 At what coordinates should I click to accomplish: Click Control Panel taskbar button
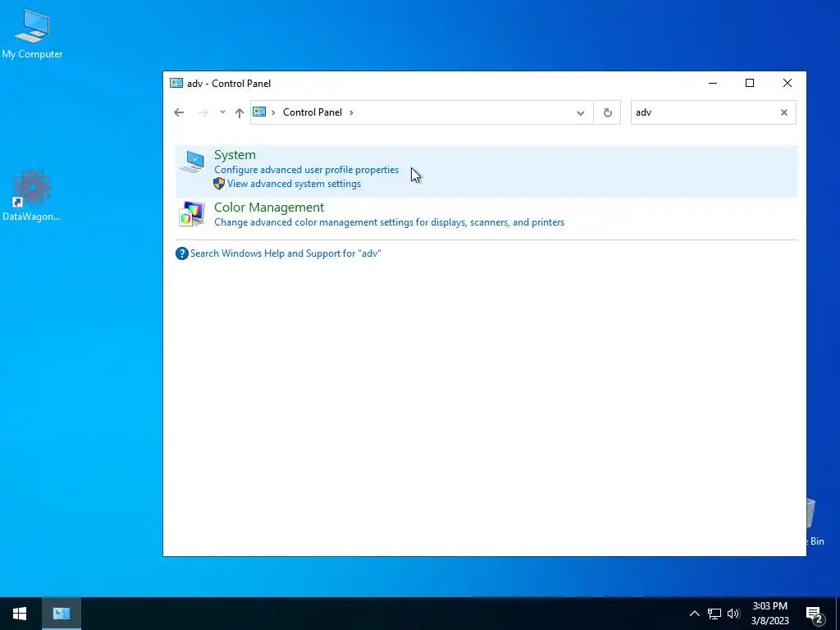(x=62, y=614)
